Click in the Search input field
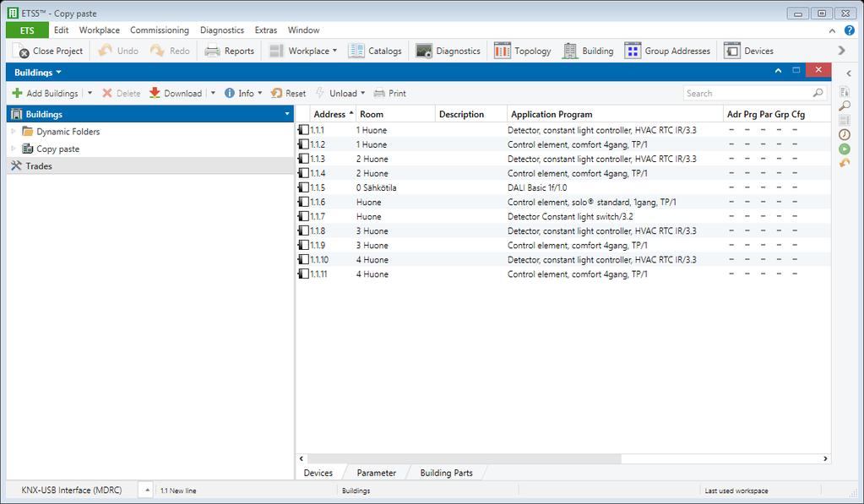864x504 pixels. [747, 93]
